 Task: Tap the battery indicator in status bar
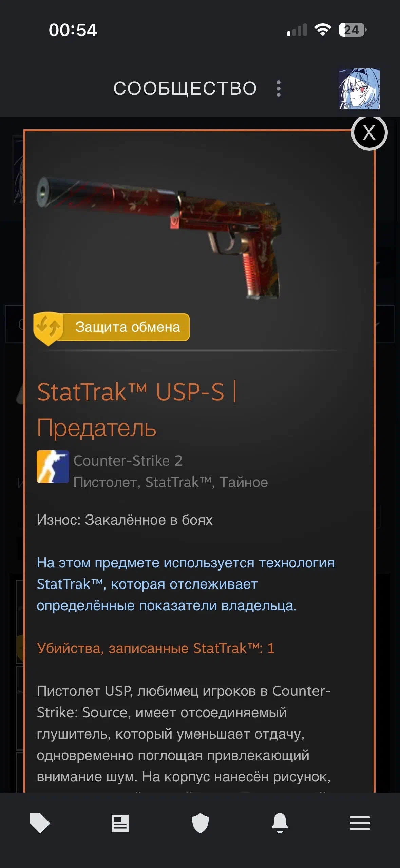353,30
